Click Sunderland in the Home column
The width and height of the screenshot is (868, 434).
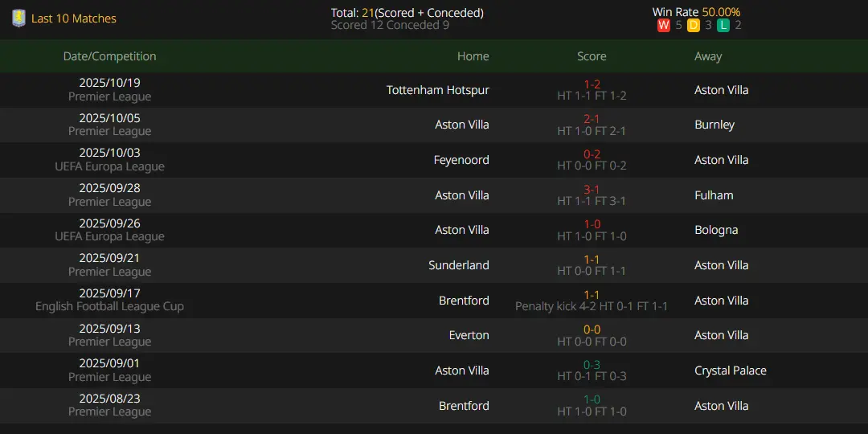point(458,265)
